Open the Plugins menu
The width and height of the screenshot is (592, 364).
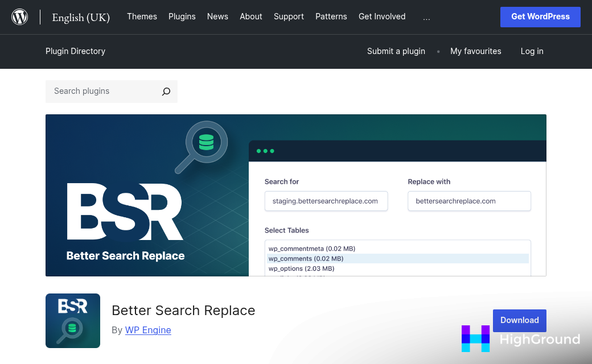point(182,16)
